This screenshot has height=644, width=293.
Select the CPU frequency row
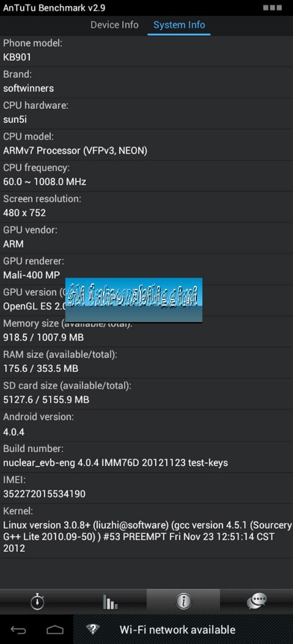pos(146,175)
